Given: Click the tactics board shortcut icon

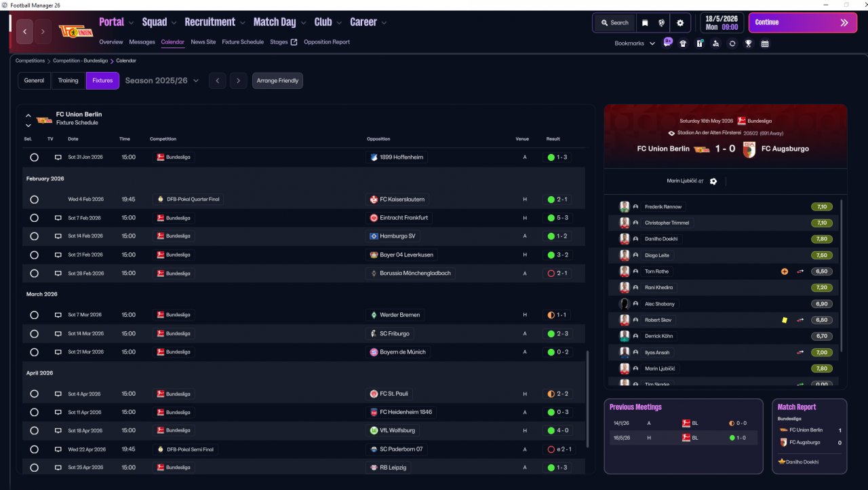Looking at the screenshot, I should coord(700,43).
